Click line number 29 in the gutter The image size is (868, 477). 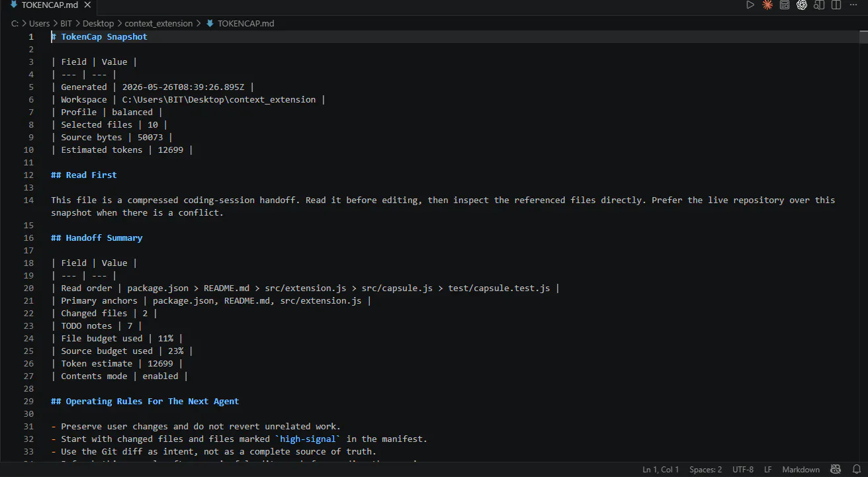point(28,402)
